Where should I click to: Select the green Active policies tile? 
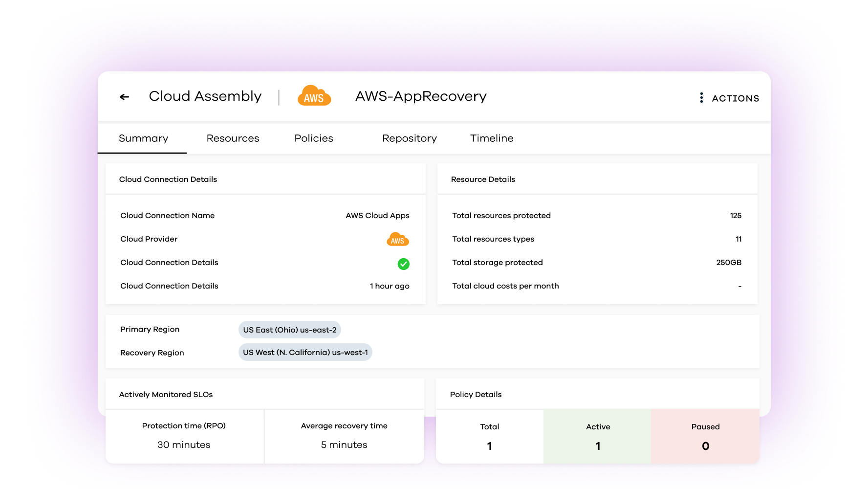pos(597,436)
